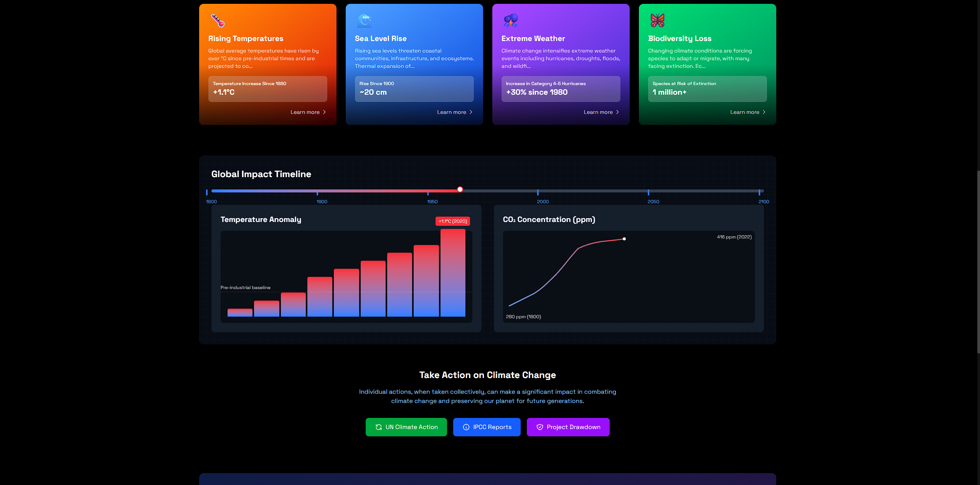This screenshot has width=980, height=485.
Task: Click the shield icon in Project Drawdown
Action: coord(539,427)
